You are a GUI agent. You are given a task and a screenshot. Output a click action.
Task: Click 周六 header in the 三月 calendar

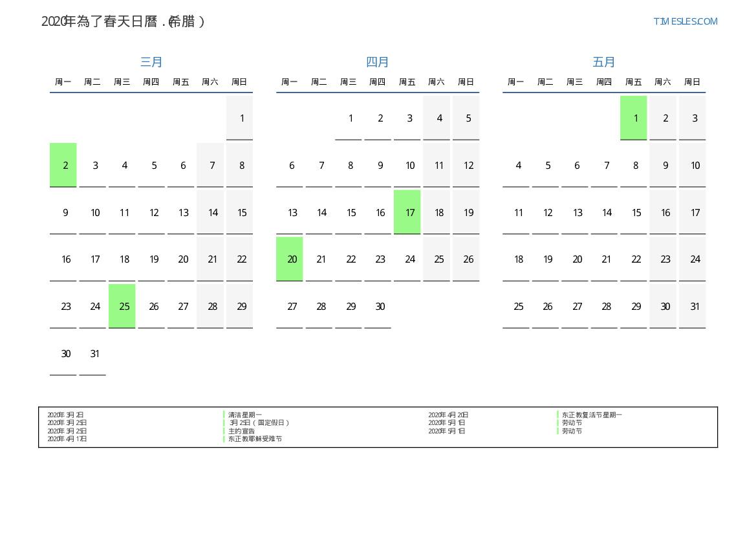click(x=210, y=82)
